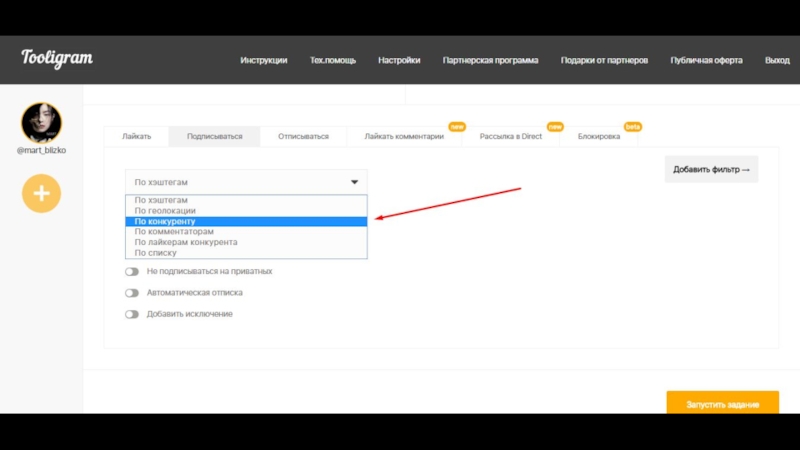This screenshot has width=800, height=450.
Task: Switch to the 'Лайкать' tab
Action: (x=137, y=136)
